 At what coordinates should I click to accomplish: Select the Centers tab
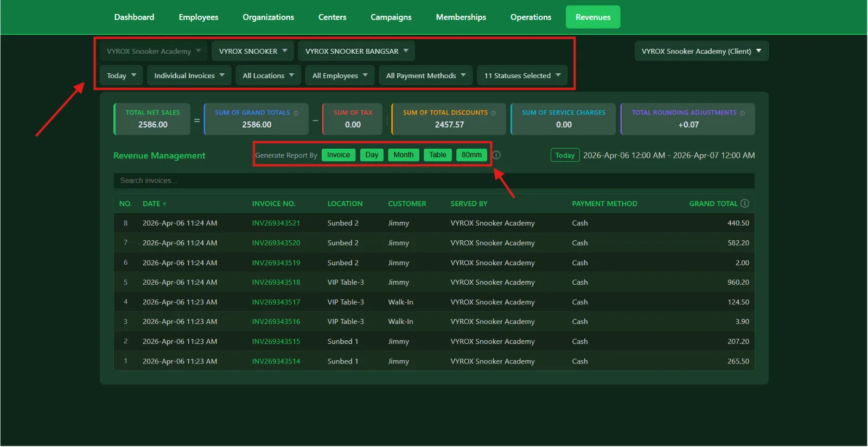click(x=332, y=17)
